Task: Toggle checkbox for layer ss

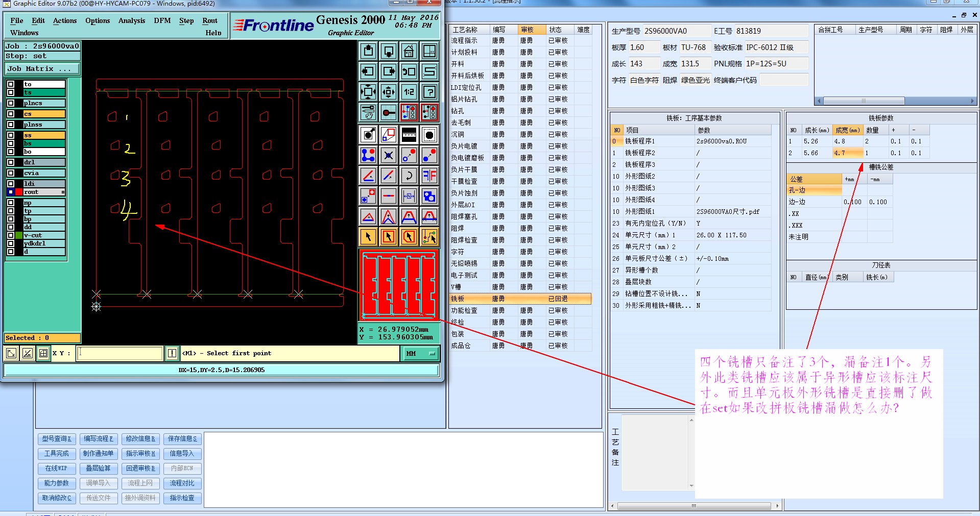Action: tap(10, 135)
